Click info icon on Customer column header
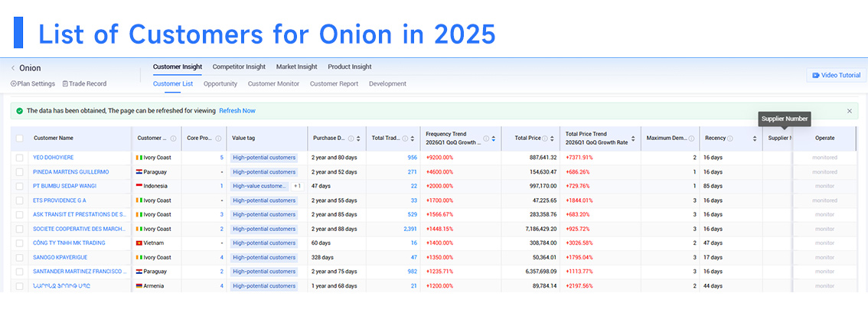This screenshot has width=868, height=316. click(x=173, y=138)
